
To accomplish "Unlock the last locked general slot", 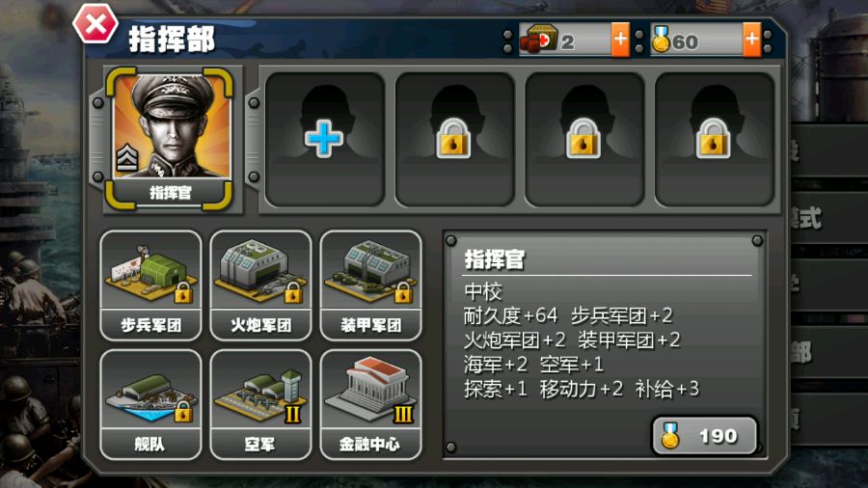I will point(714,139).
